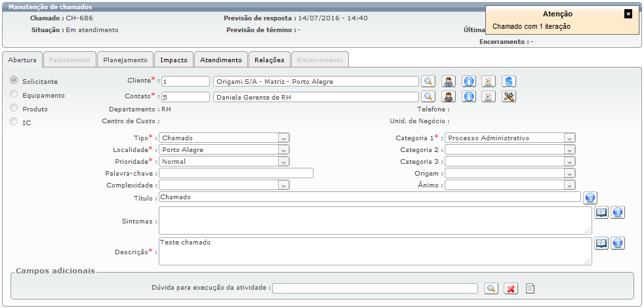Viewport: 644px width, 308px height.
Task: Click the magnifier search icon beside Cliente
Action: click(428, 81)
